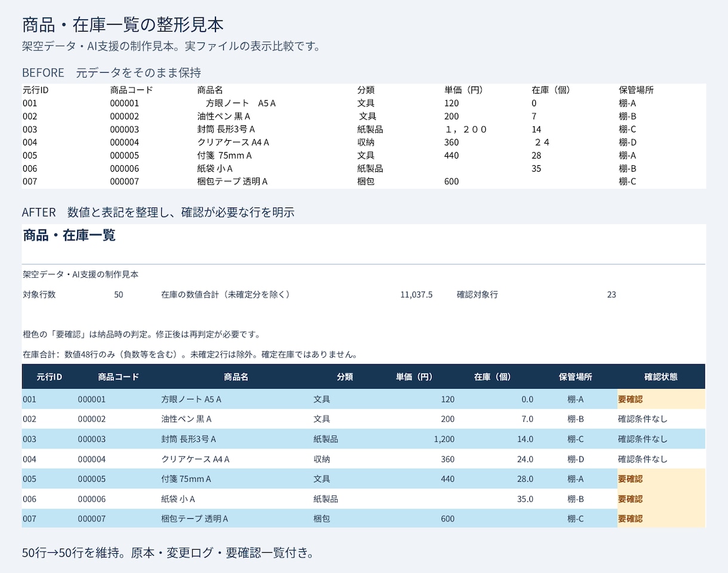The image size is (728, 573).
Task: Click the 商品名 header in the AFTER table
Action: [x=236, y=377]
